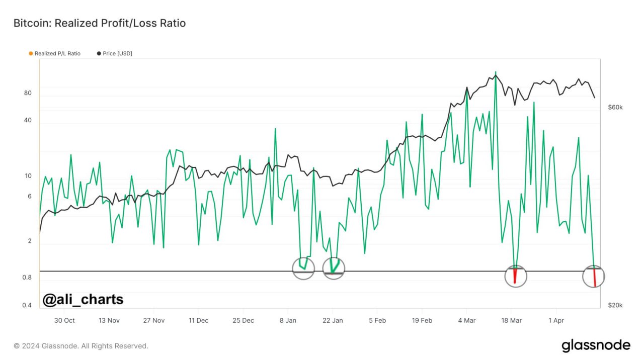
Task: Click the 40 value on left axis
Action: point(28,120)
